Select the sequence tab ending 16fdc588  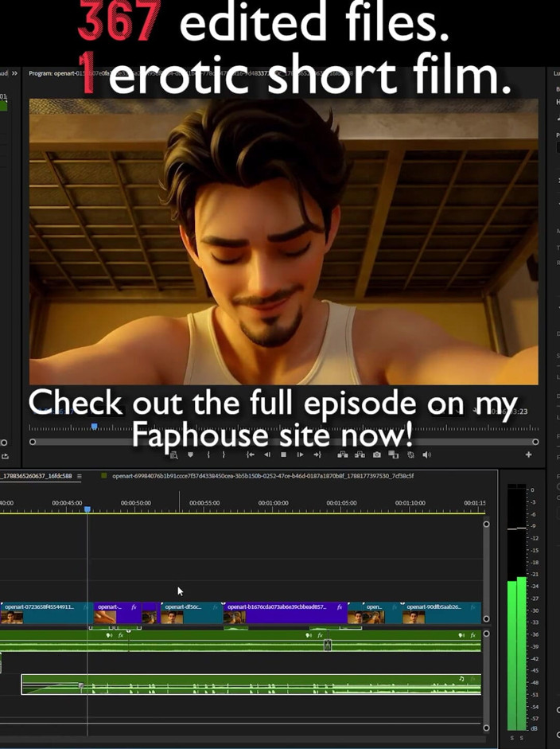[37, 476]
